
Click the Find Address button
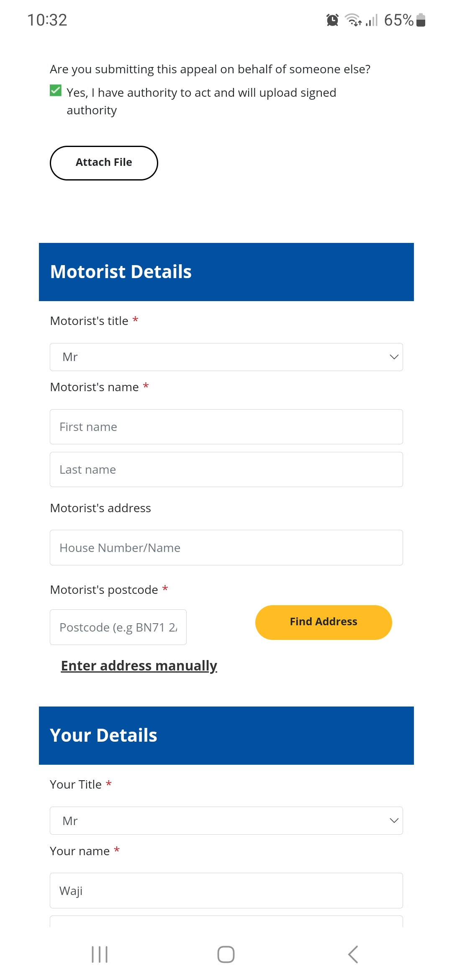pyautogui.click(x=324, y=622)
